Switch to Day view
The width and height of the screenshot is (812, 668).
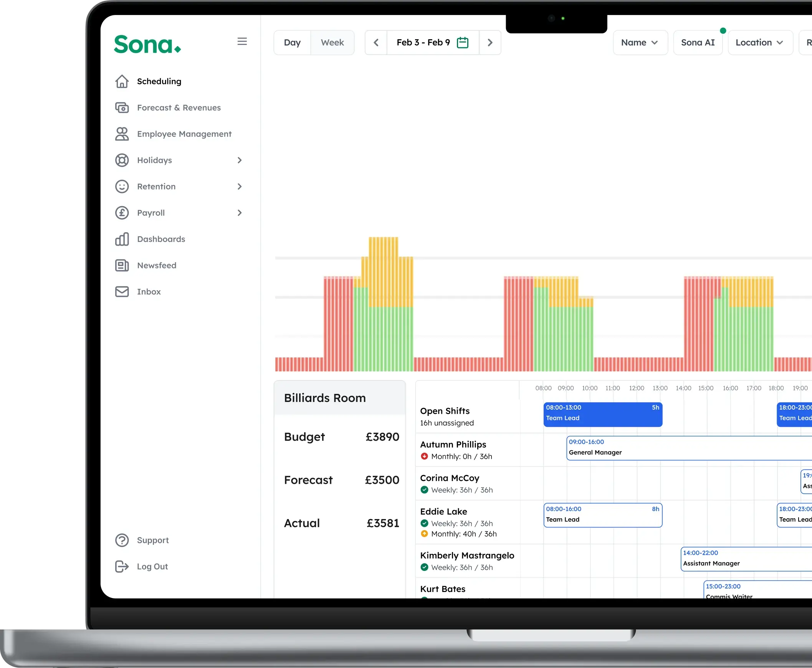pos(292,43)
